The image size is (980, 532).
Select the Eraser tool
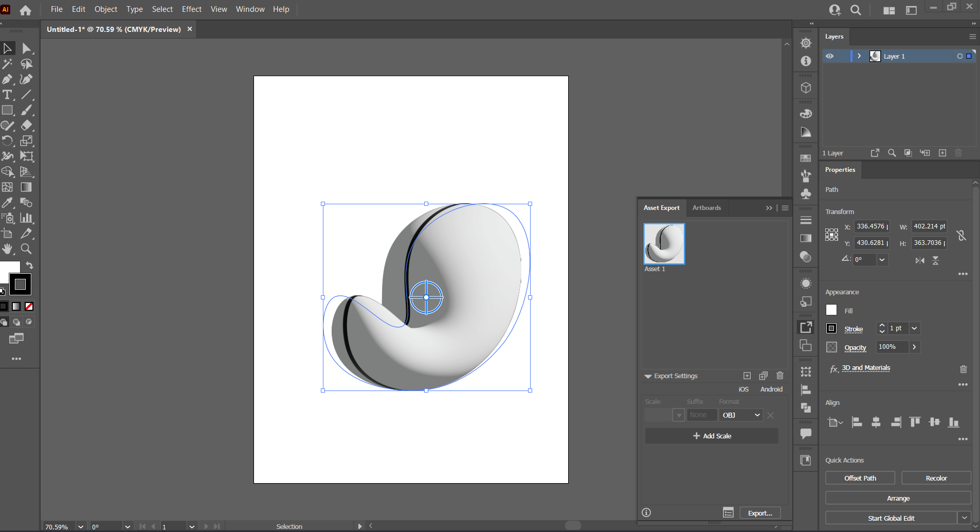tap(27, 126)
